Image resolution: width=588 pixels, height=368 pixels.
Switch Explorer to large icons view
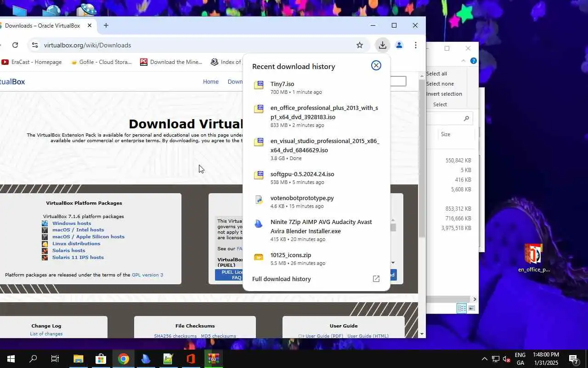pyautogui.click(x=472, y=308)
